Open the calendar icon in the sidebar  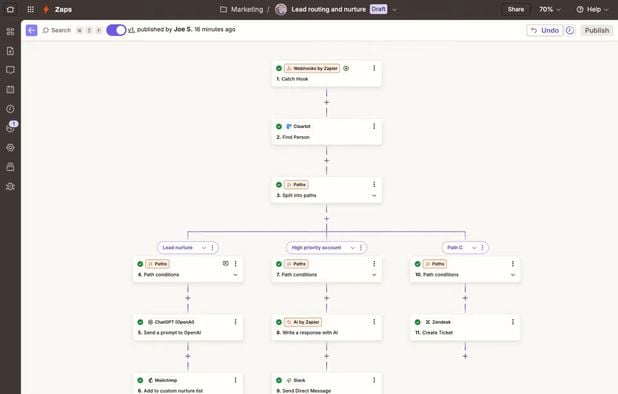click(10, 89)
